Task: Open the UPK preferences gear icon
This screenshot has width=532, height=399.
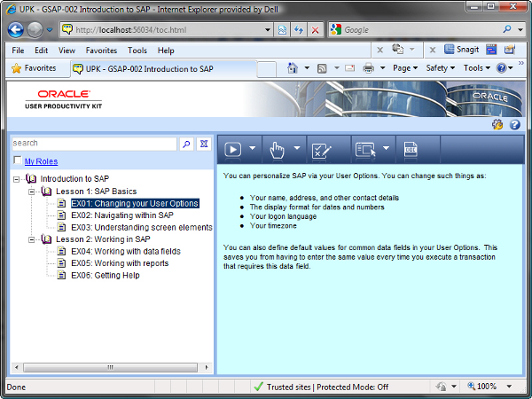Action: point(497,124)
